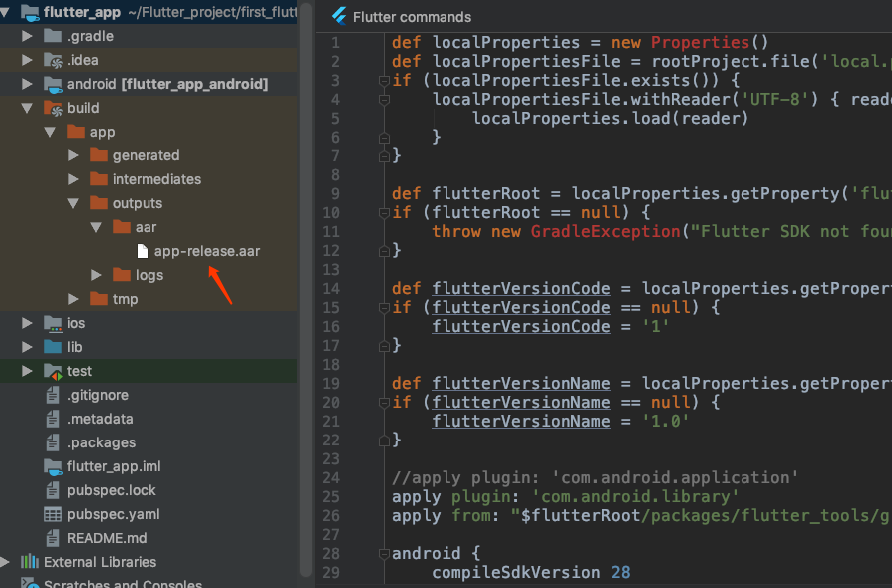Expand the .gradle folder arrow
892x588 pixels.
(27, 36)
